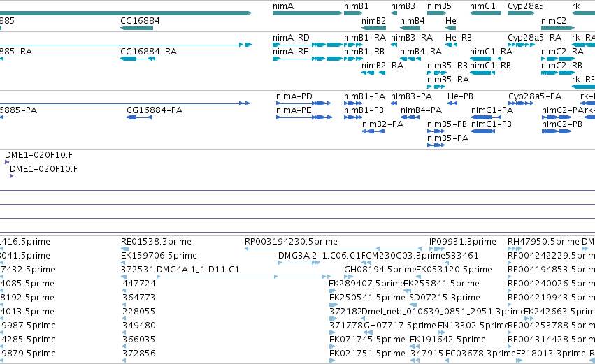This screenshot has height=364, width=595.
Task: Select the DMG4A.1_1.D11.C1 EST label
Action: click(x=198, y=270)
